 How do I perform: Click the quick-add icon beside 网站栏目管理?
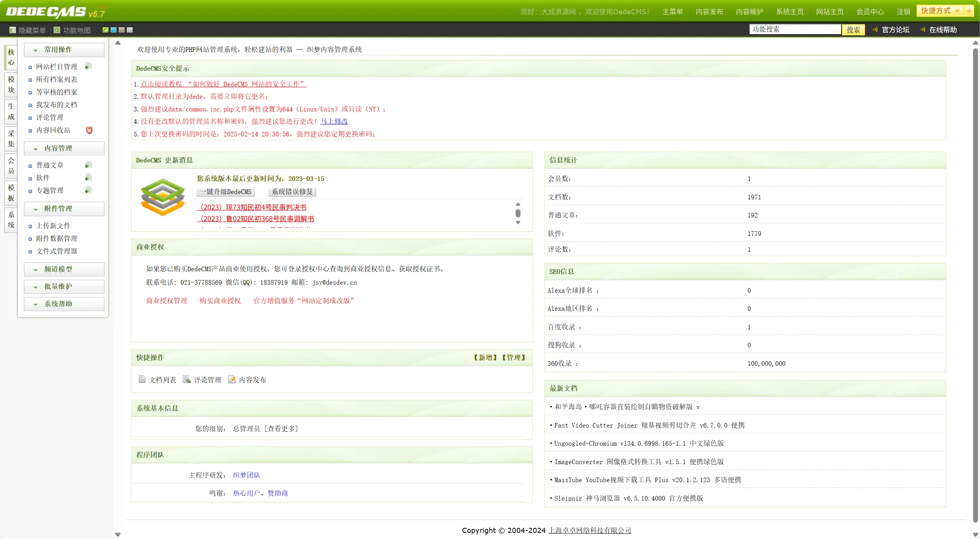pos(88,66)
